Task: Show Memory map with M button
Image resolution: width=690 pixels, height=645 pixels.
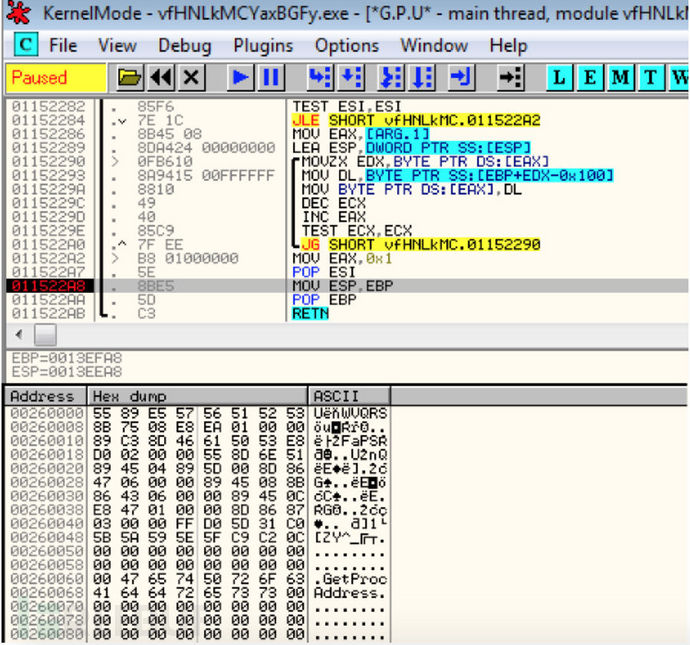Action: point(621,78)
